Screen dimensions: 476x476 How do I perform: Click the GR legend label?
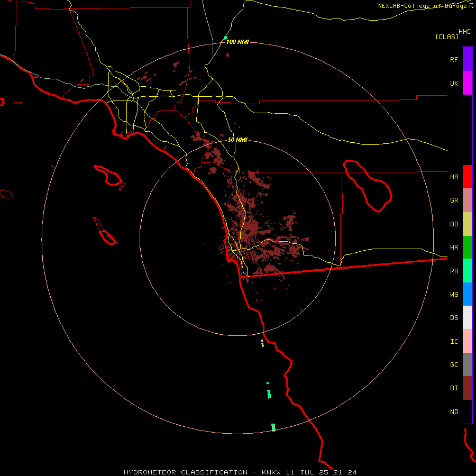coord(454,200)
